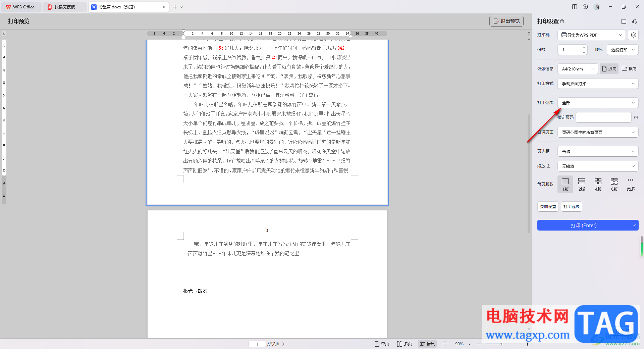The height and width of the screenshot is (349, 644).
Task: Choose portrait orientation (纵向)
Action: [x=609, y=69]
